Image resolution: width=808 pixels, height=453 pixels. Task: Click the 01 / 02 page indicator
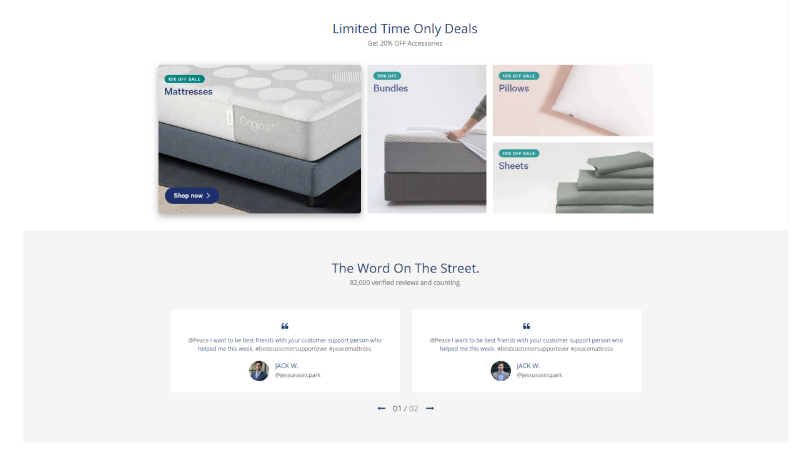406,409
